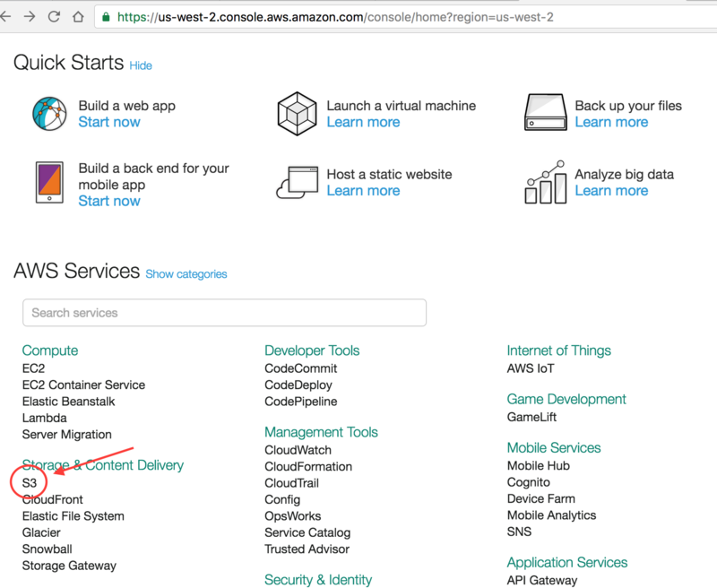Open Server Migration
The image size is (717, 588).
pyautogui.click(x=66, y=435)
